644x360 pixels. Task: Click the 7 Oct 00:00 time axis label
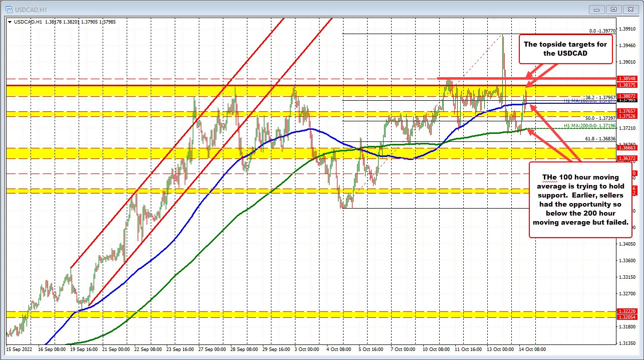(x=402, y=349)
